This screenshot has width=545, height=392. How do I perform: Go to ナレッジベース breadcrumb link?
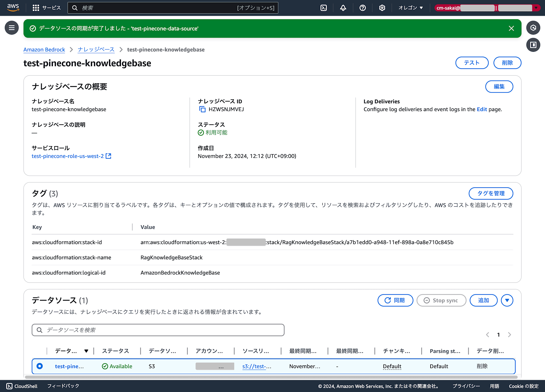point(96,50)
